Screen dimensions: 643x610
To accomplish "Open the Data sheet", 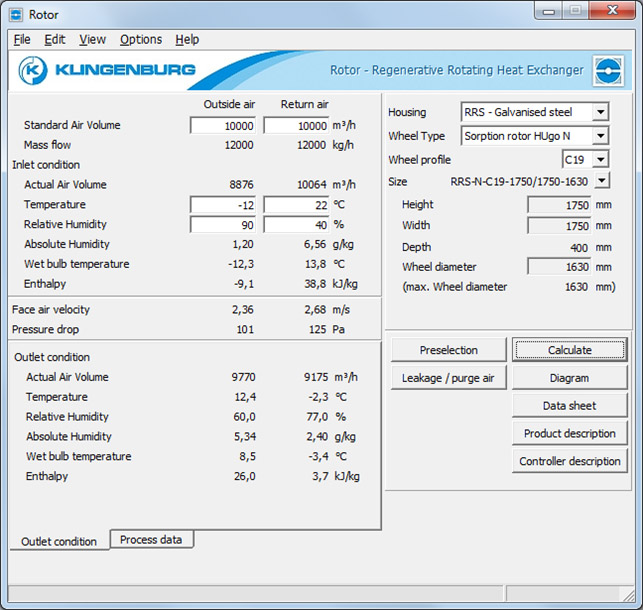I will tap(569, 406).
